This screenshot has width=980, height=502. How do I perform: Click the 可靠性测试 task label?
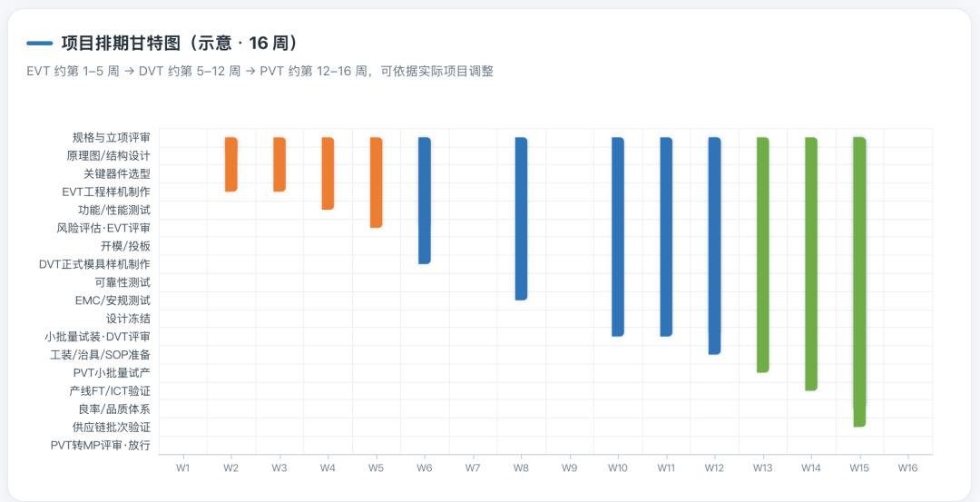(122, 282)
